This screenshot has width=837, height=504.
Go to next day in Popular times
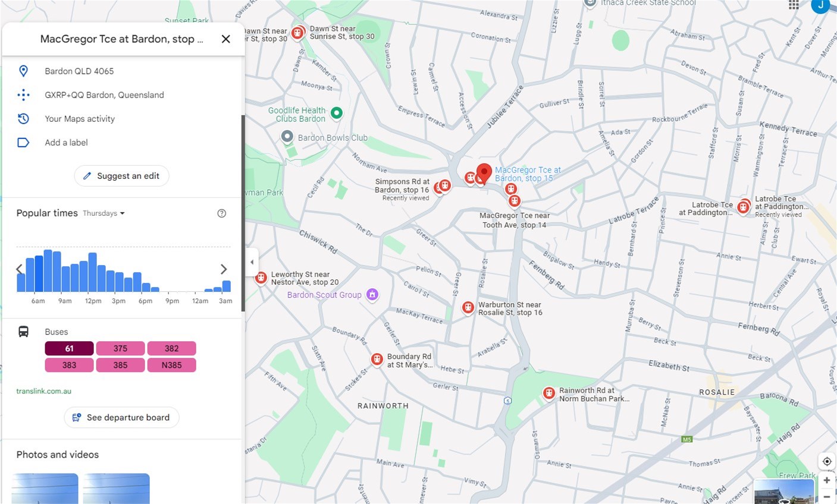[224, 269]
